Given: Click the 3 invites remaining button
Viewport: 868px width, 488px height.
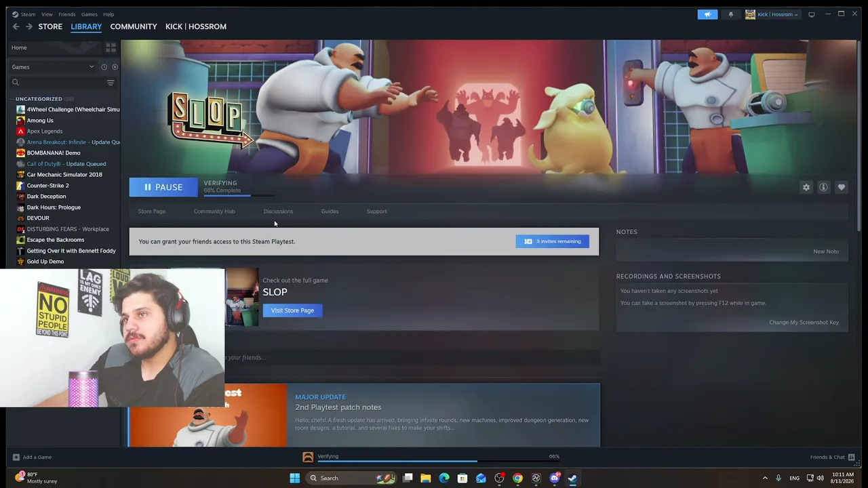Looking at the screenshot, I should click(553, 241).
